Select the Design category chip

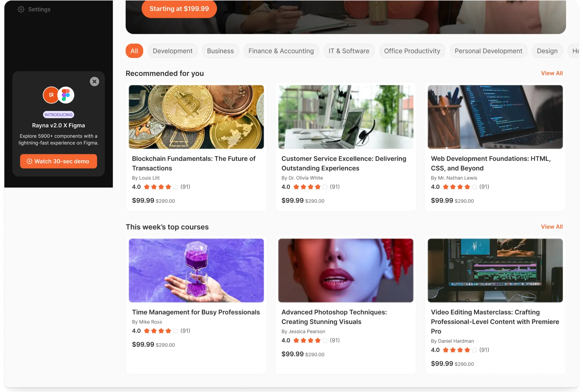(547, 51)
